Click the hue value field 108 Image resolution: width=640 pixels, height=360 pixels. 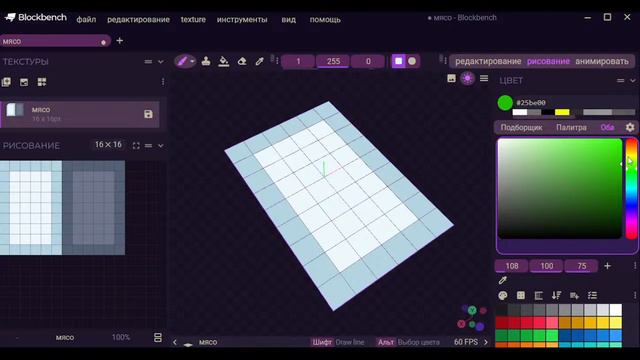click(x=512, y=266)
